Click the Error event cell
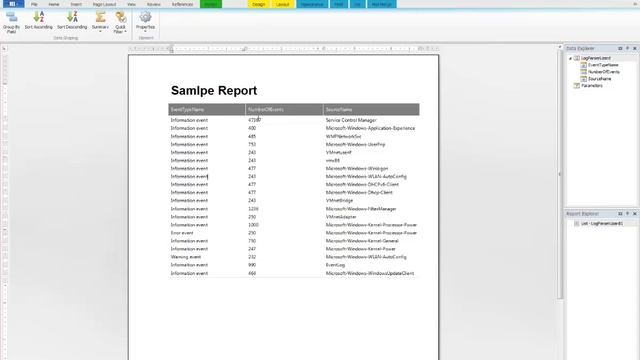 tap(182, 233)
